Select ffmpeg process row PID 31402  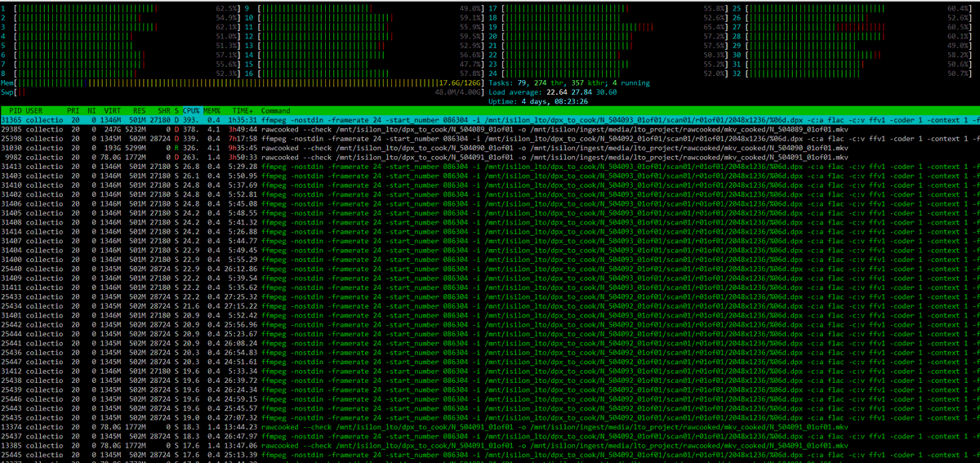pyautogui.click(x=490, y=194)
